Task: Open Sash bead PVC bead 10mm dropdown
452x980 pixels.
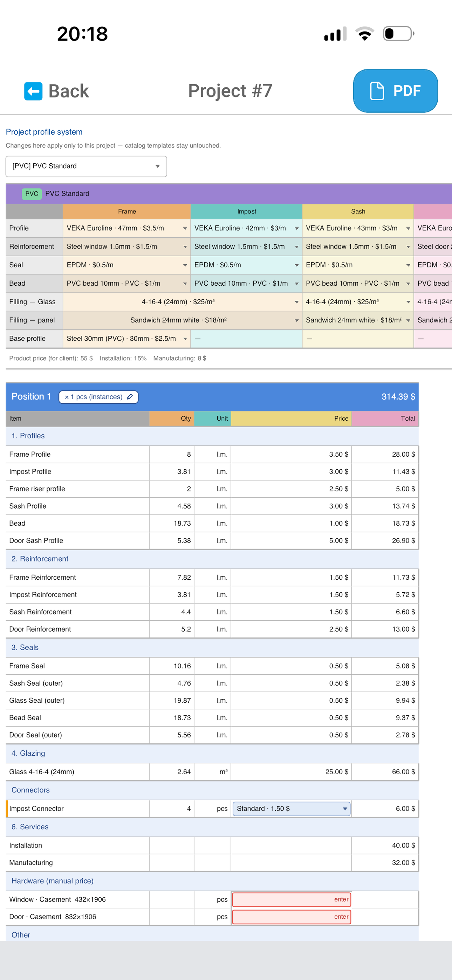Action: coord(358,284)
